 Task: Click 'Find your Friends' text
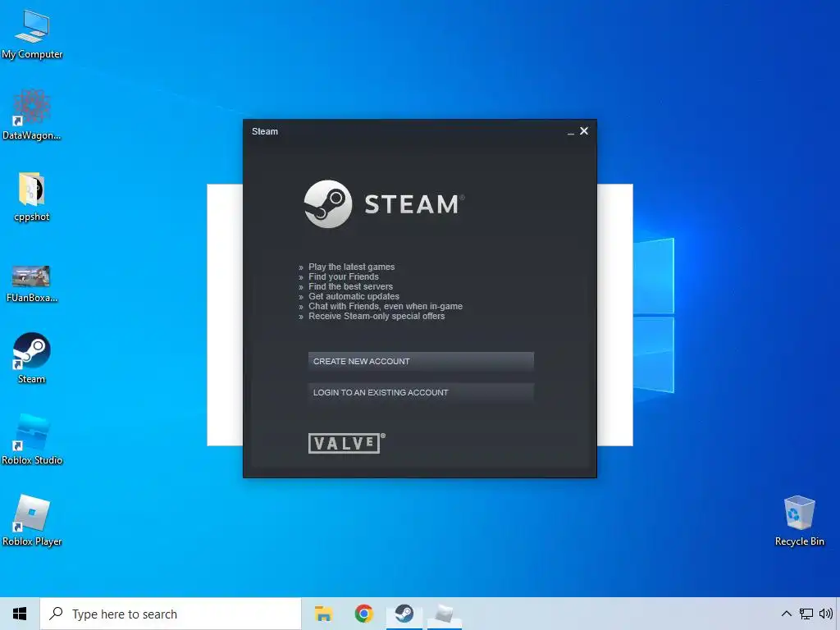[x=344, y=276]
